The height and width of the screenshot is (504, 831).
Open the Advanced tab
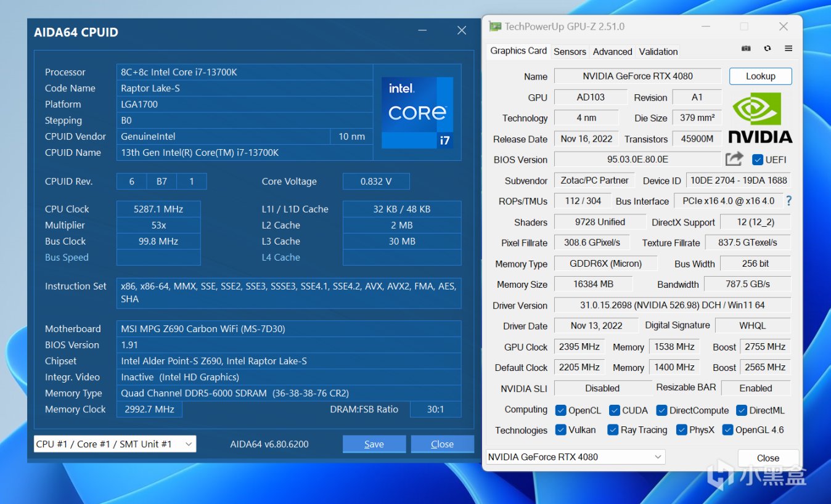tap(612, 52)
